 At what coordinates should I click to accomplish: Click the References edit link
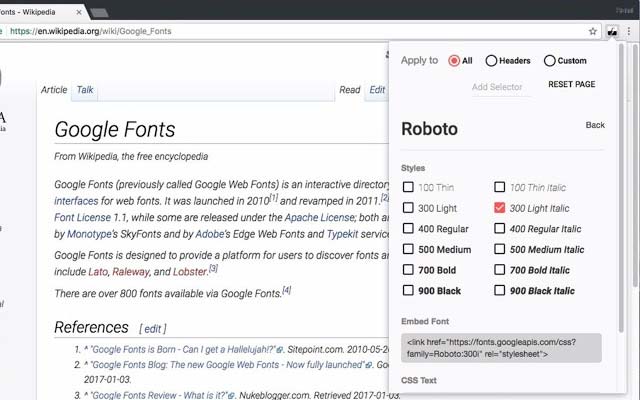click(x=153, y=328)
